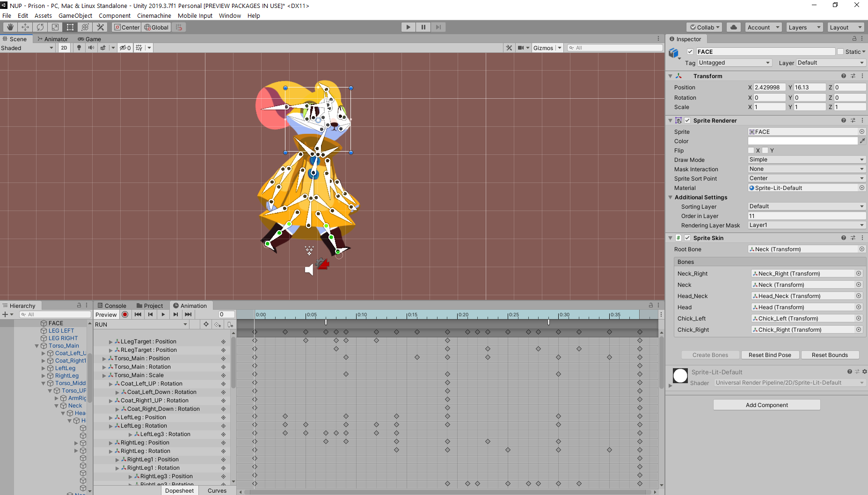This screenshot has height=495, width=868.
Task: Expand Torso_Main : Position property
Action: [x=104, y=359]
